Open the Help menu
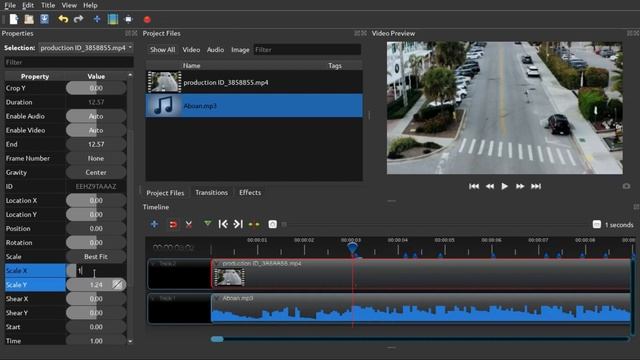This screenshot has width=640, height=360. coord(90,5)
